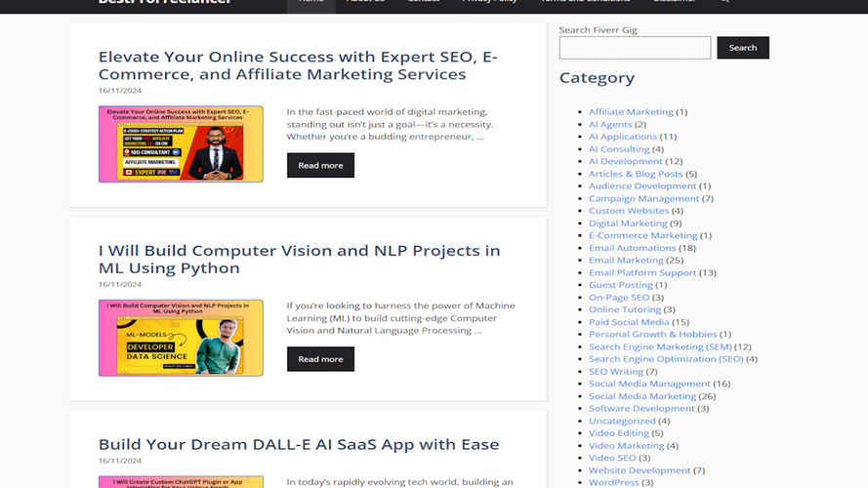868x488 pixels.
Task: Open On-Page SEO category
Action: [x=619, y=297]
